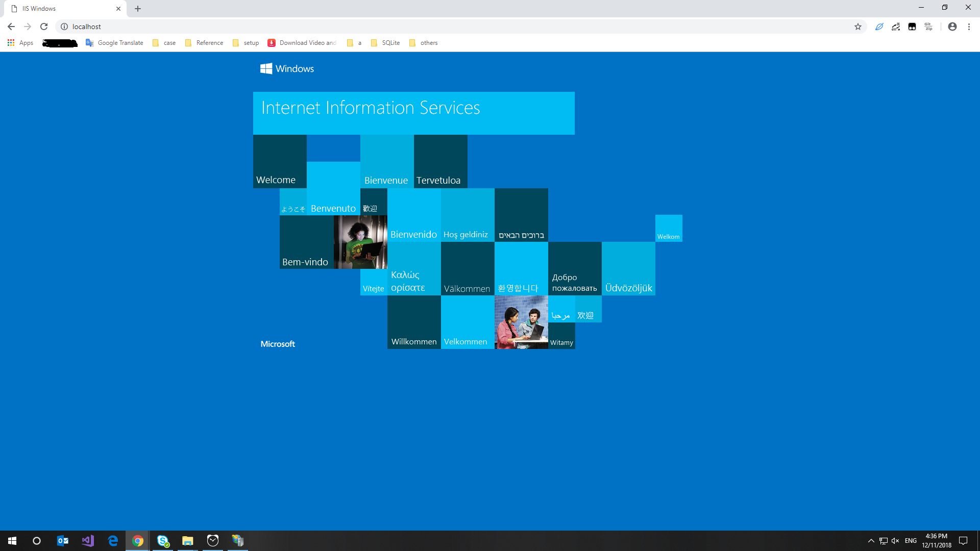
Task: Launch Microsoft Edge from the taskbar
Action: click(113, 541)
